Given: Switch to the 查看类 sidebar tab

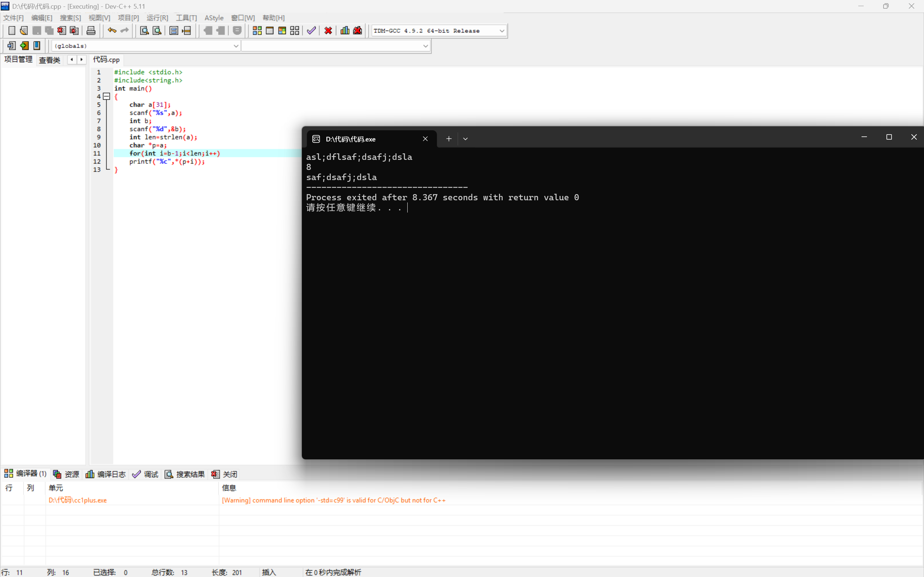Looking at the screenshot, I should point(49,60).
